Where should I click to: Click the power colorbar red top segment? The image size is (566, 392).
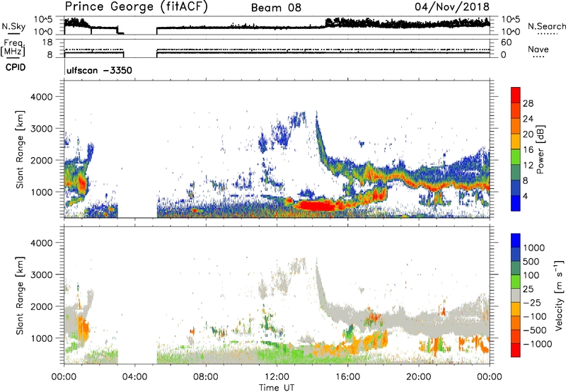click(516, 95)
